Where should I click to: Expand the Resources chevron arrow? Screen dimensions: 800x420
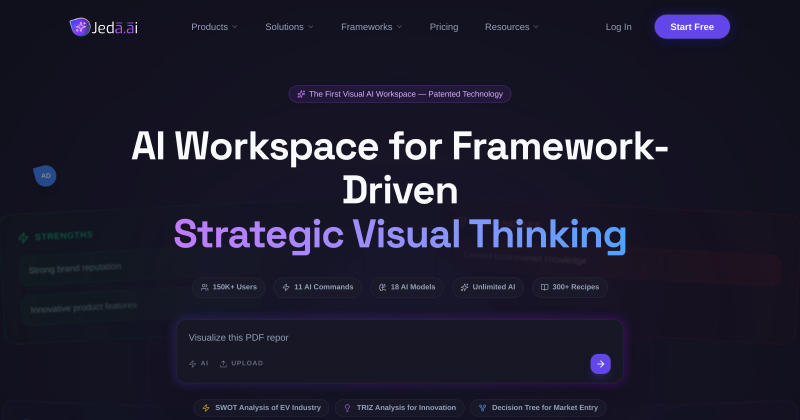(536, 27)
